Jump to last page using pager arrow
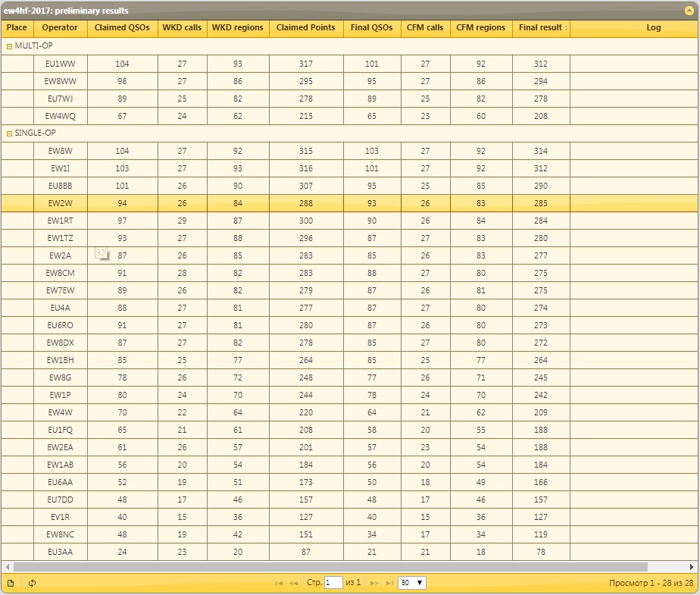Screen dimensions: 700x595 [x=389, y=583]
